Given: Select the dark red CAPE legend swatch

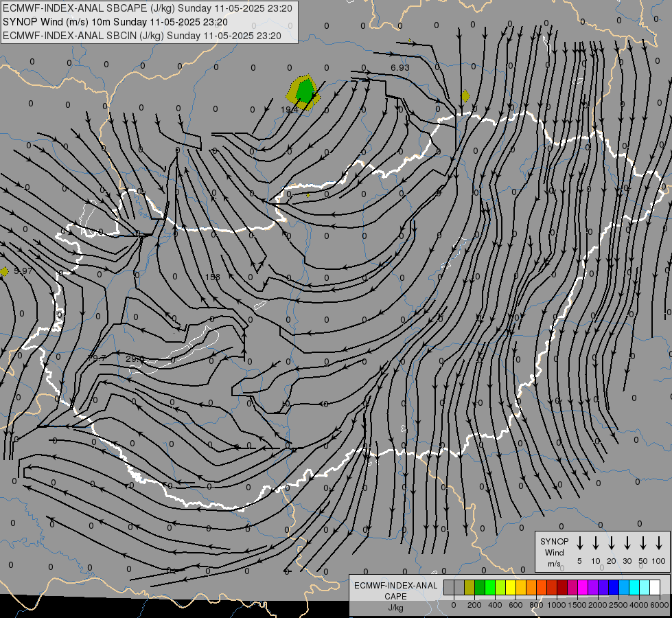Looking at the screenshot, I should coord(562,588).
